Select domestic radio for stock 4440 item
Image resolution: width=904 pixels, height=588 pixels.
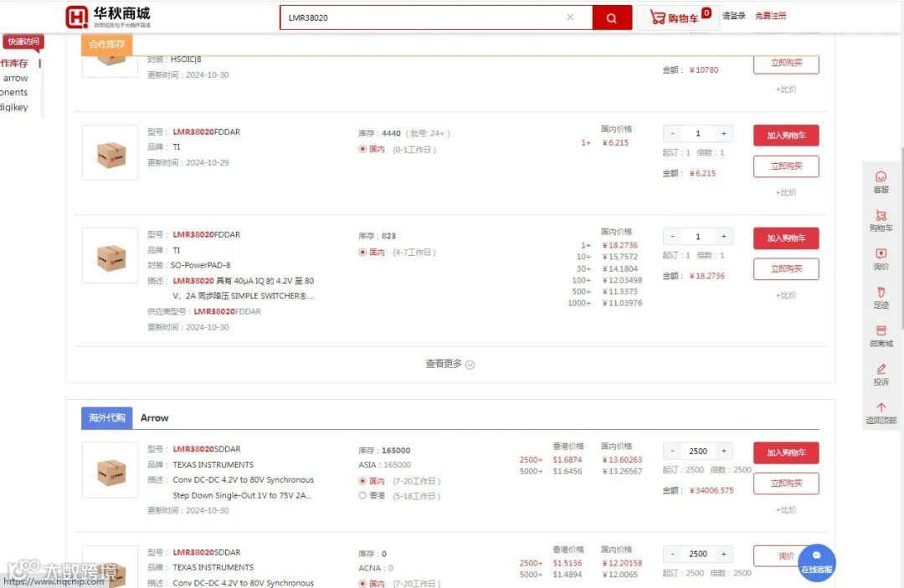click(x=362, y=149)
